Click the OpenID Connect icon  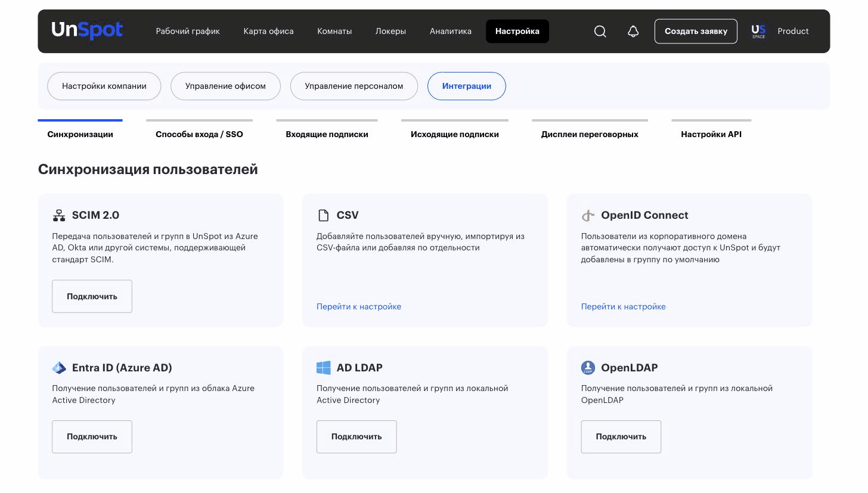(x=588, y=215)
